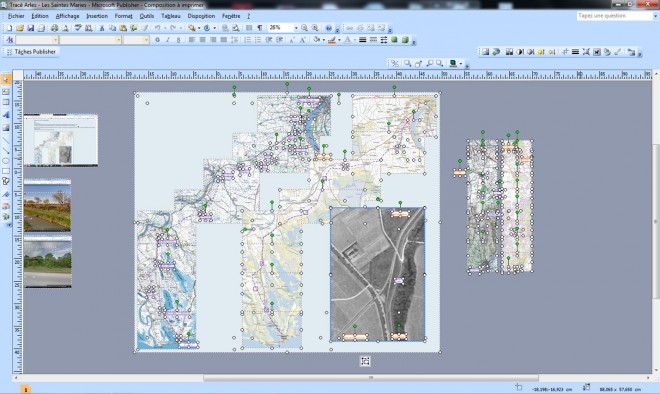Toggle Italic formatting button
This screenshot has width=660, height=394.
[x=168, y=40]
